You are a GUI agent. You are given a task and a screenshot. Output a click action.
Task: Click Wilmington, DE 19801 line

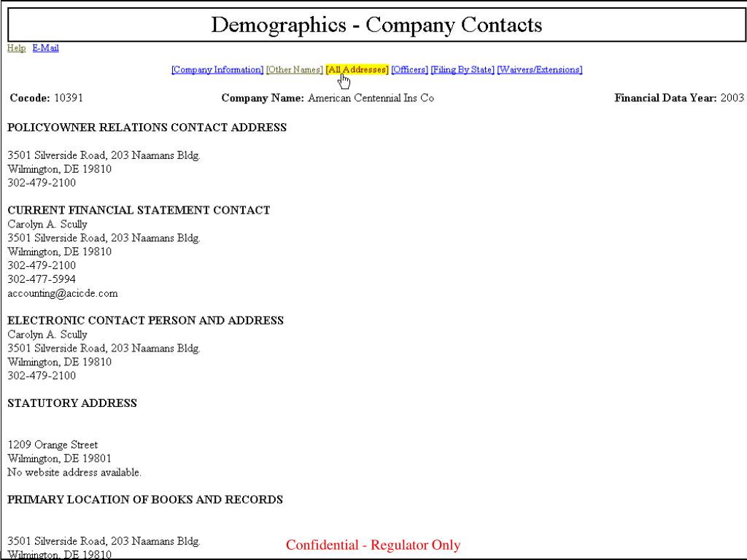coord(59,459)
